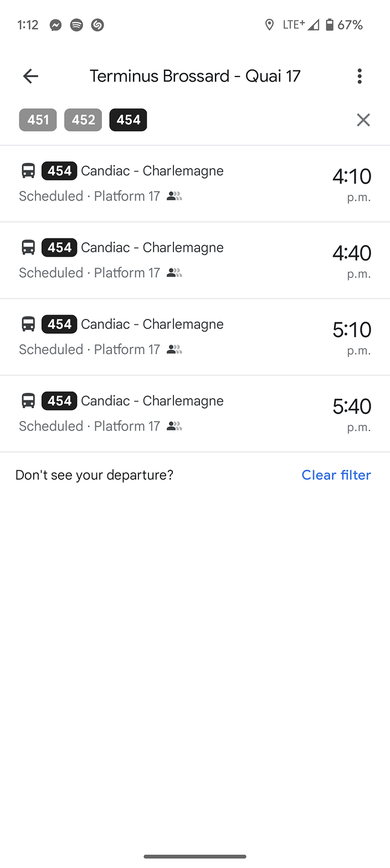The height and width of the screenshot is (868, 390).
Task: Clear route filters with the X icon
Action: (x=363, y=120)
